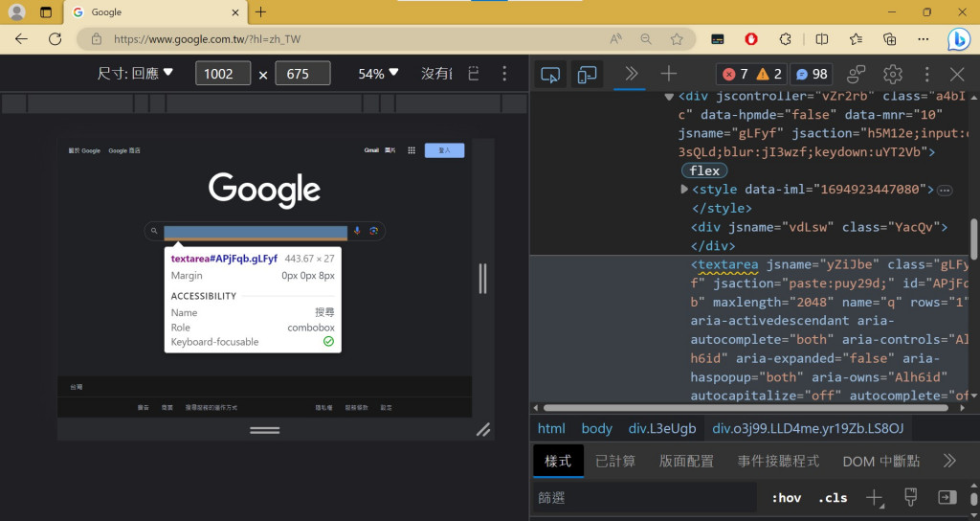Toggle :hov element state panel

(787, 498)
